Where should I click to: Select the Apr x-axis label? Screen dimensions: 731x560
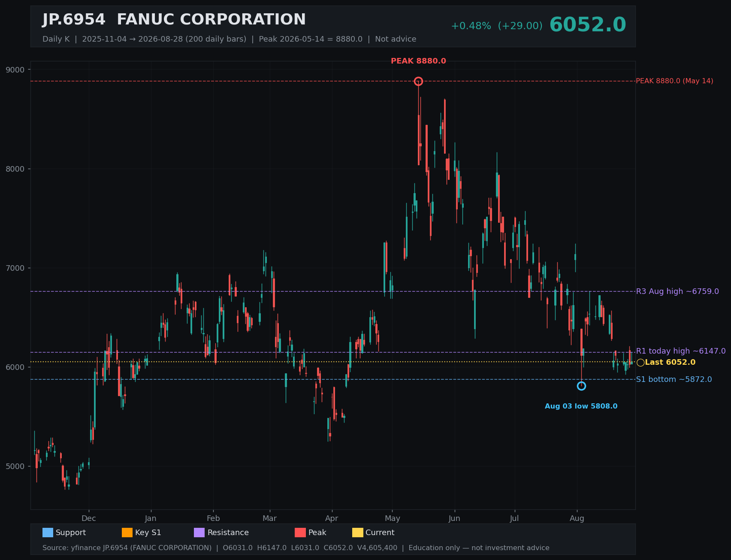[x=332, y=518]
